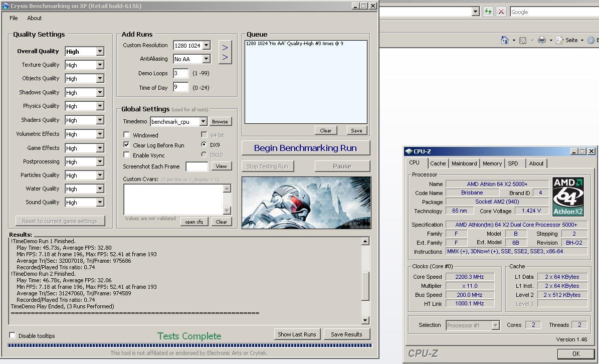Viewport: 599px width, 364px height.
Task: Open the Custom Resolution dropdown
Action: (207, 45)
